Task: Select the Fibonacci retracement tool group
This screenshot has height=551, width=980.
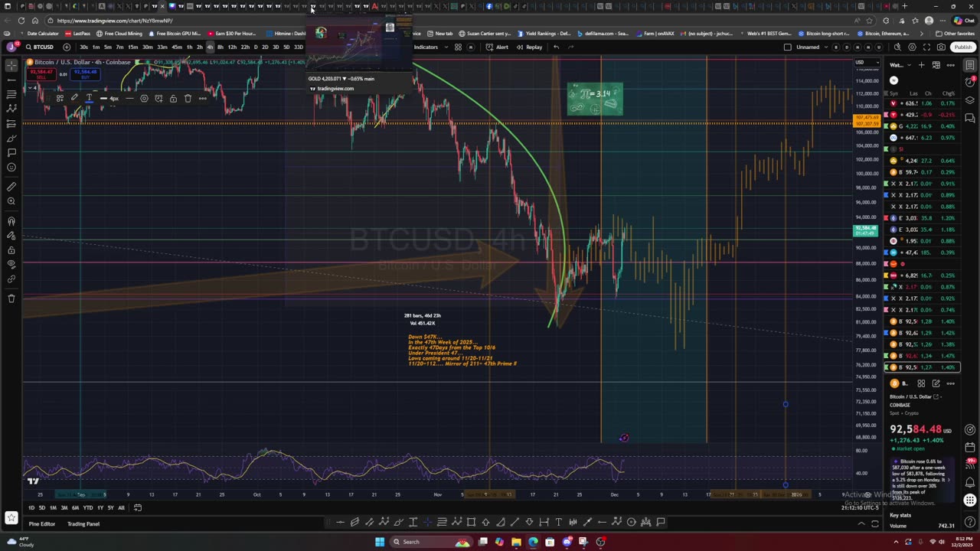Action: pyautogui.click(x=11, y=94)
